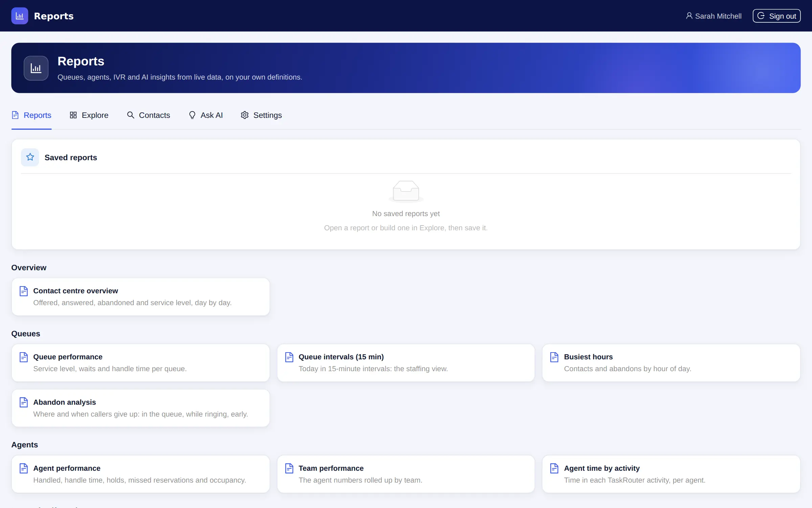Open the Settings tab
The width and height of the screenshot is (812, 508).
pyautogui.click(x=261, y=115)
